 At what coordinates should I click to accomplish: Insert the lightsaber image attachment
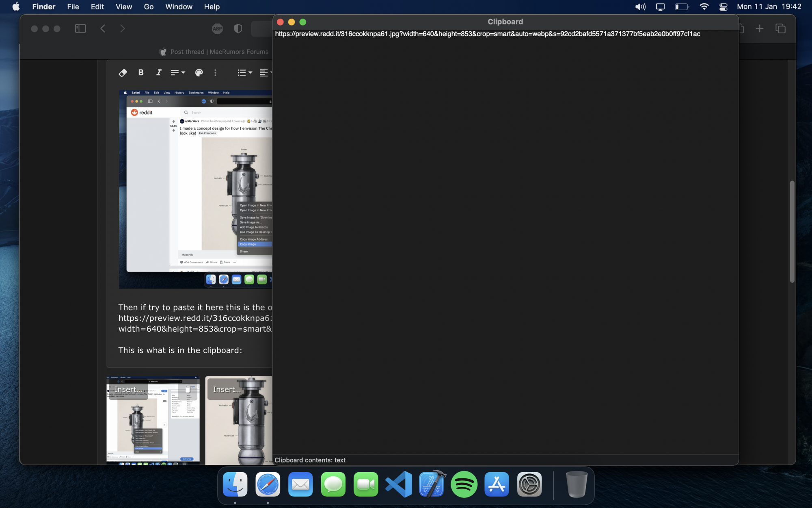227,389
